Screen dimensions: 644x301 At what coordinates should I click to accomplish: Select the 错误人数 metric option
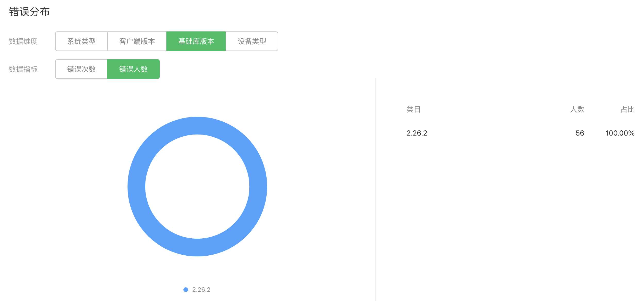coord(133,69)
